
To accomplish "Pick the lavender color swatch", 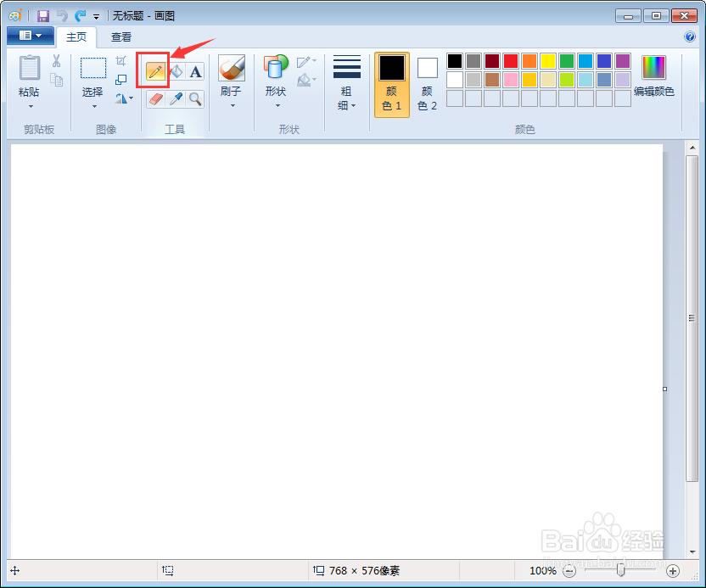I will coord(623,80).
